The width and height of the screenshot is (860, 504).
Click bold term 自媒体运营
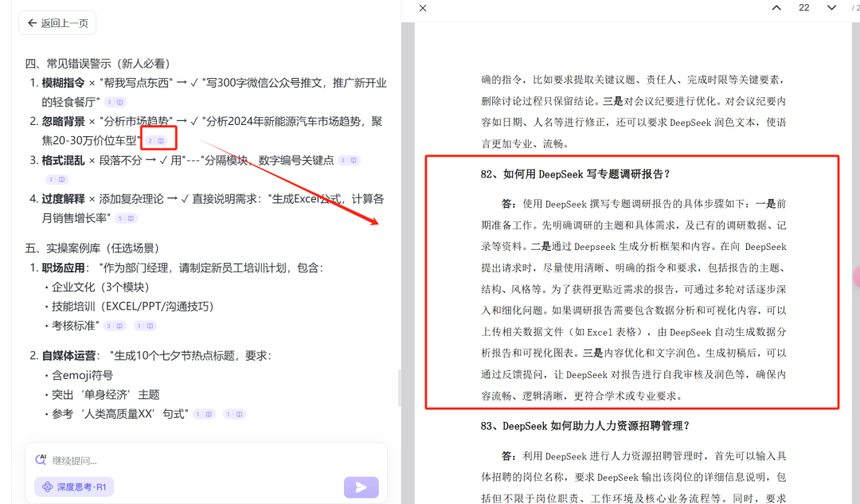pos(68,355)
